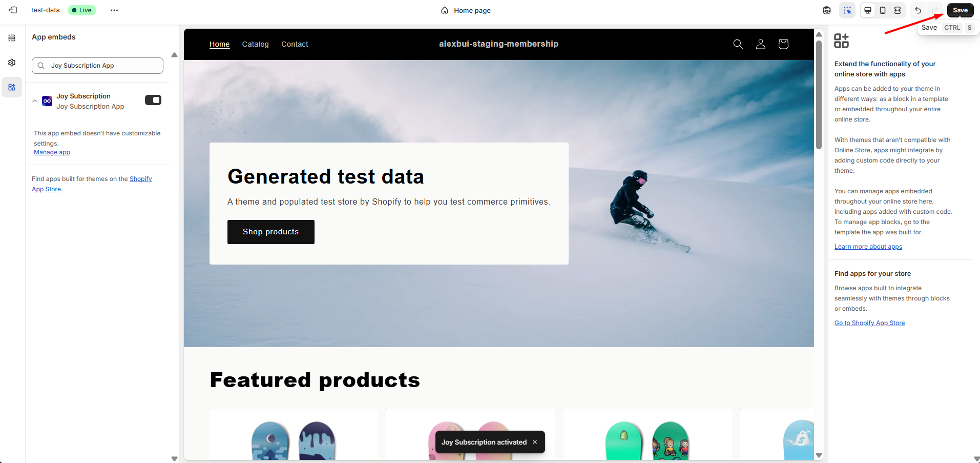Screen dimensions: 980x463
Task: Undo the last change
Action: (x=918, y=10)
